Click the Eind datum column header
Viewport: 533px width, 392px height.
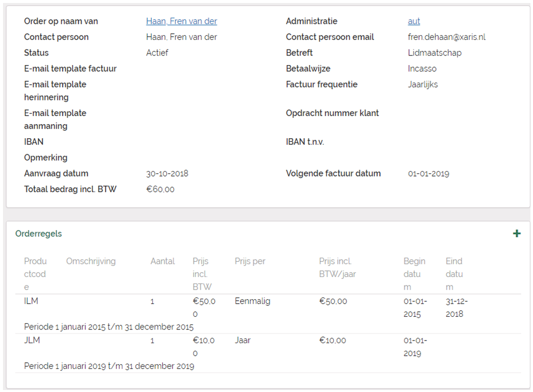[454, 274]
